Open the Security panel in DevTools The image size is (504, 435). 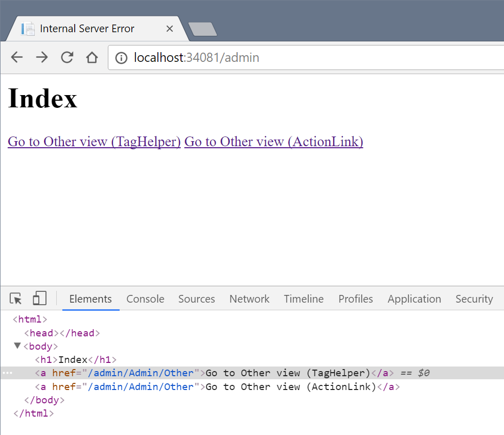(474, 299)
